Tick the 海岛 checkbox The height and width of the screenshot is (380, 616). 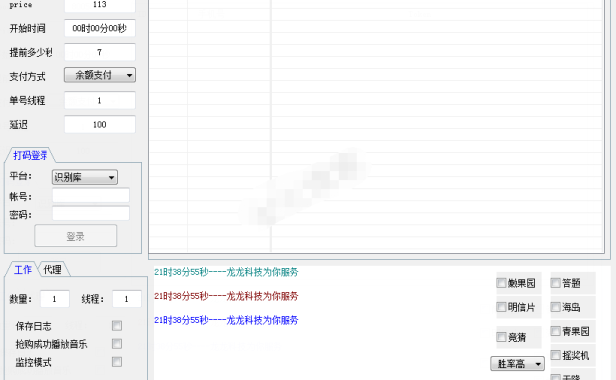click(x=555, y=307)
